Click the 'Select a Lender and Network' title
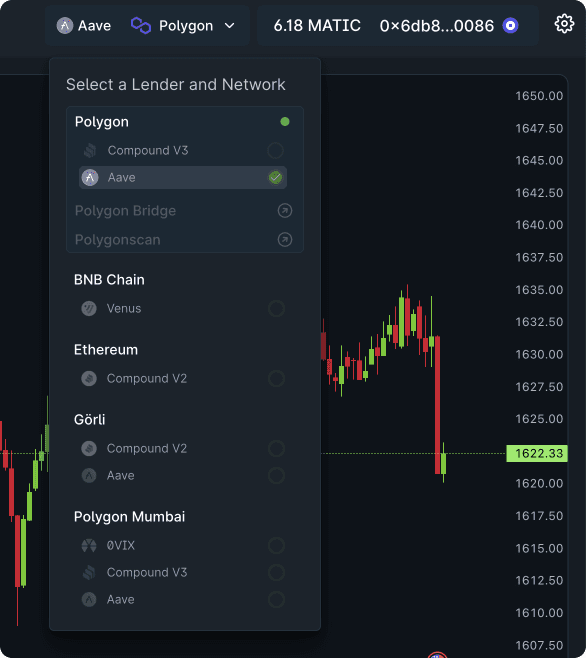The height and width of the screenshot is (658, 586). 175,84
